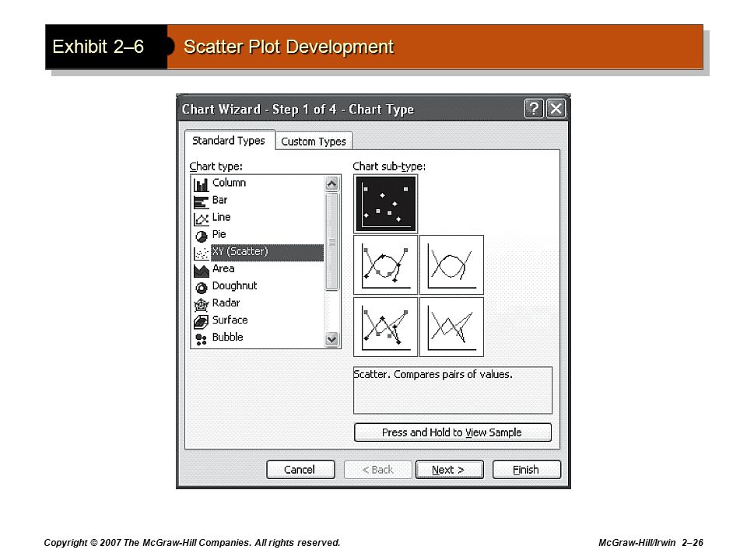Go to the Next wizard step
Viewport: 747px width, 560px height.
[449, 470]
